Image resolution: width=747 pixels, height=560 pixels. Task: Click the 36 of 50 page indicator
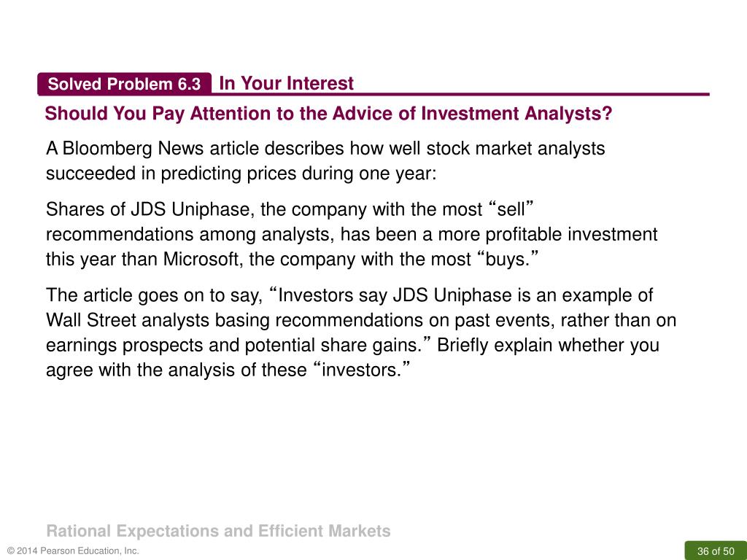(x=716, y=551)
